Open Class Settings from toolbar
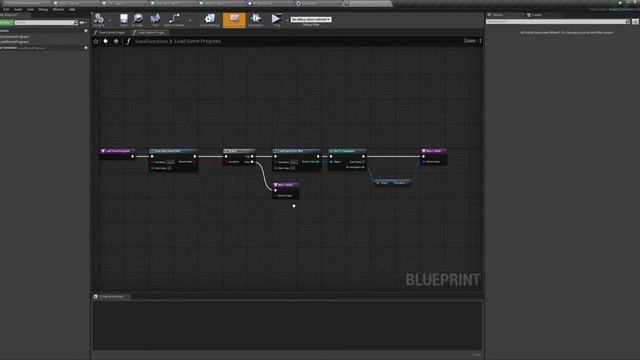Screen dimensions: 640x360 (x=210, y=20)
